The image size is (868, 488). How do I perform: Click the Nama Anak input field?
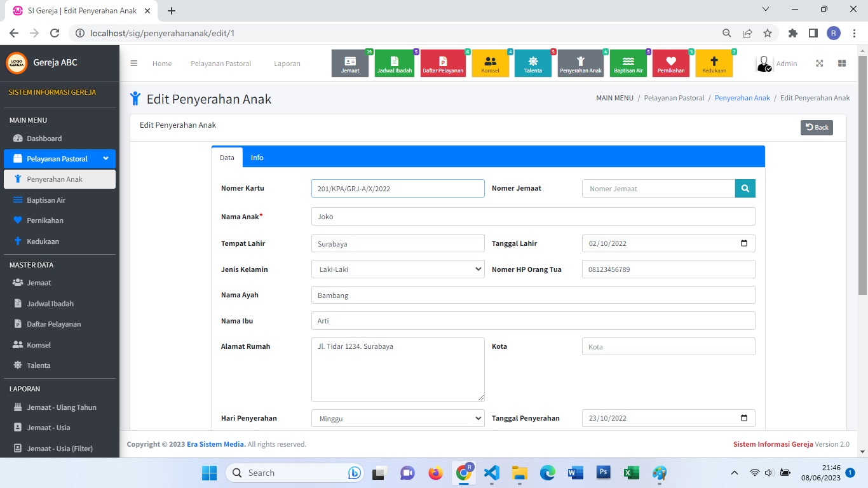tap(532, 217)
